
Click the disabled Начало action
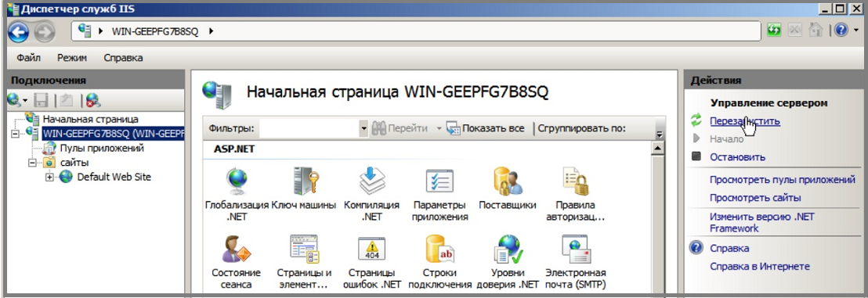click(x=727, y=138)
